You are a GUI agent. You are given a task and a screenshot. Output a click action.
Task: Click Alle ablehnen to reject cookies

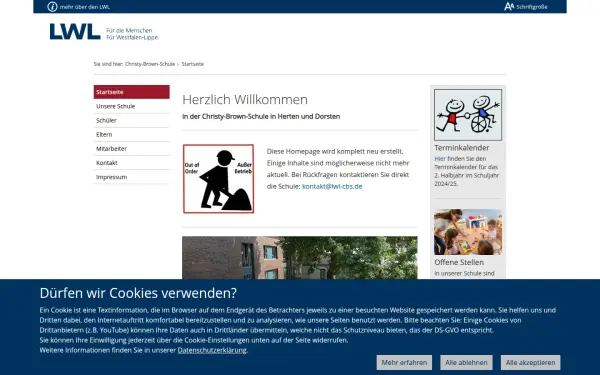(x=466, y=362)
